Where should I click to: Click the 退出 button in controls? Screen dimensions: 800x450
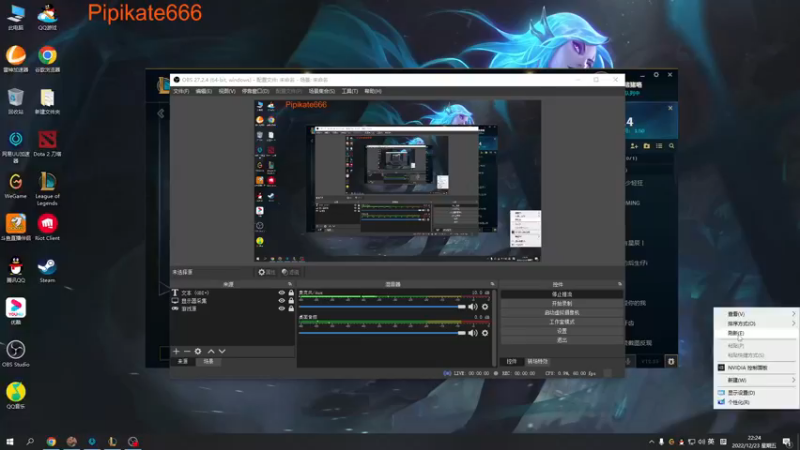pyautogui.click(x=562, y=340)
